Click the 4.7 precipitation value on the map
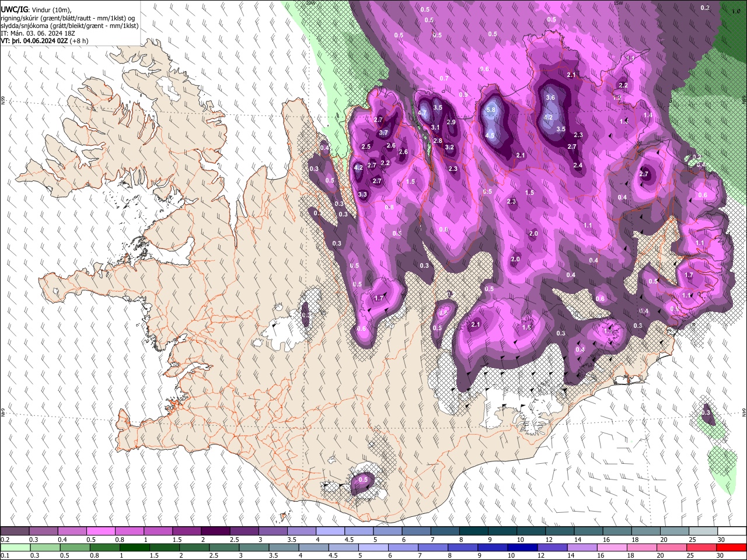This screenshot has height=560, width=747. pos(423,113)
